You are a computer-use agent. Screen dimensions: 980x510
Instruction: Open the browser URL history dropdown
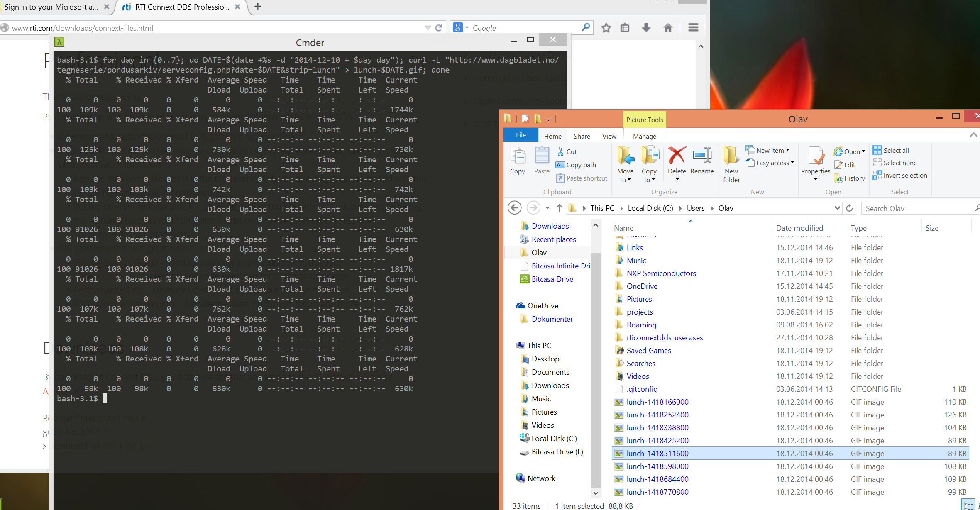point(428,28)
